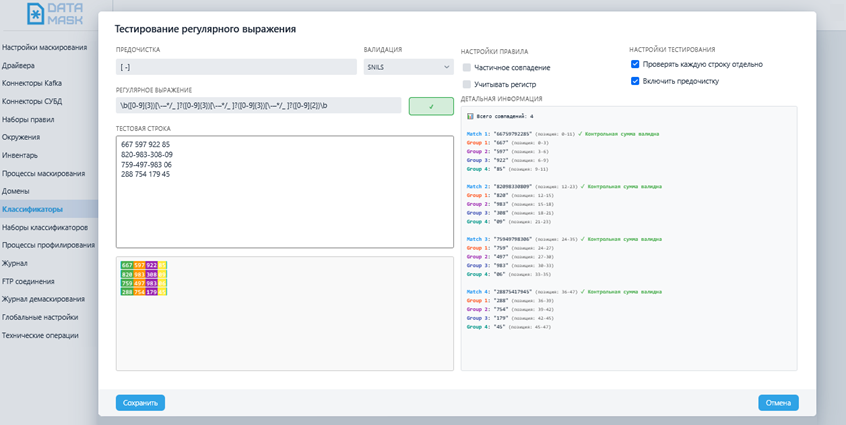The image size is (846, 425).
Task: Disable the Включить предочистку checkbox
Action: (635, 81)
